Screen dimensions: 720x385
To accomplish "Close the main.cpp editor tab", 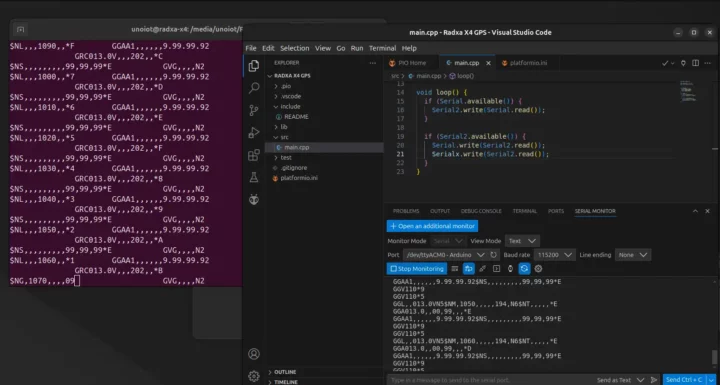I will pyautogui.click(x=488, y=63).
